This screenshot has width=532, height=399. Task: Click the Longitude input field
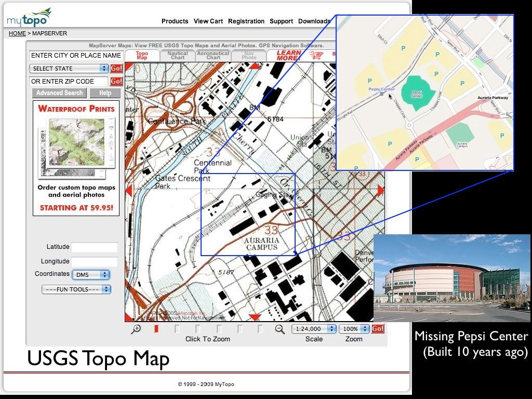(x=95, y=262)
